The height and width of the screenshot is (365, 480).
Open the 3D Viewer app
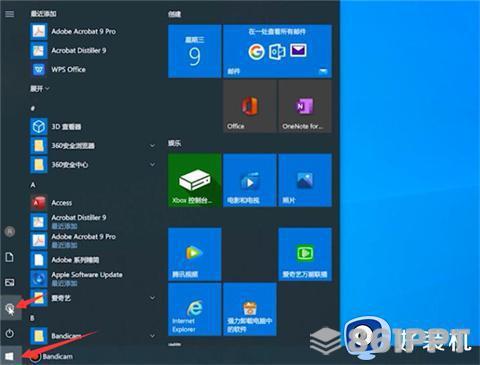pyautogui.click(x=56, y=127)
